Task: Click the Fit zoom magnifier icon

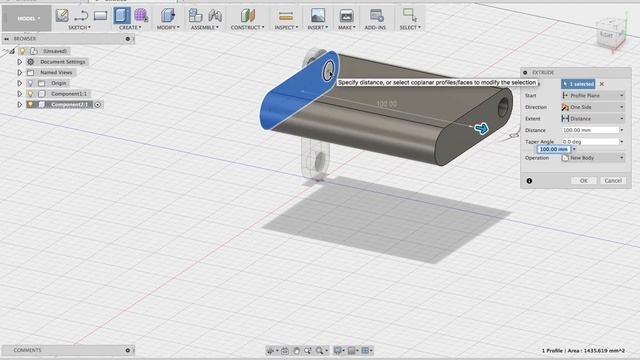Action: pyautogui.click(x=320, y=351)
